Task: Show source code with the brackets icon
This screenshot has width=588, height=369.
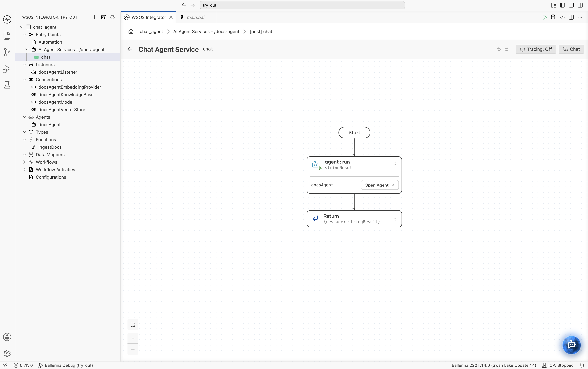Action: (562, 17)
